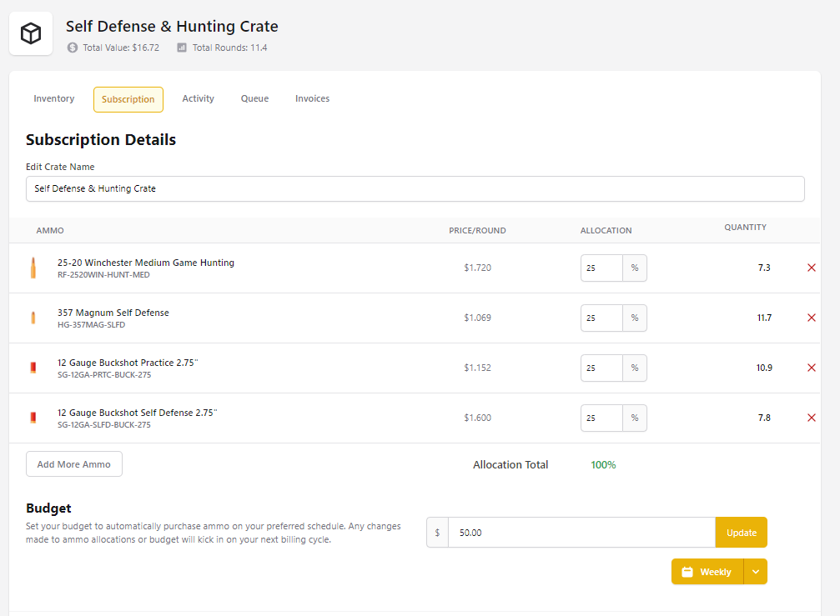Remove 12 Gauge Buckshot Practice row
This screenshot has width=840, height=616.
point(811,368)
